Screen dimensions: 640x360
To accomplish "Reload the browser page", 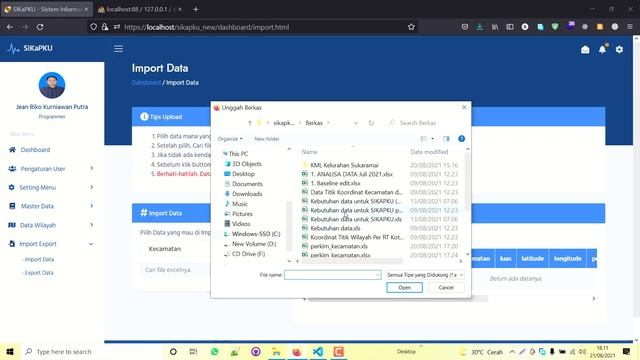I will click(x=40, y=27).
